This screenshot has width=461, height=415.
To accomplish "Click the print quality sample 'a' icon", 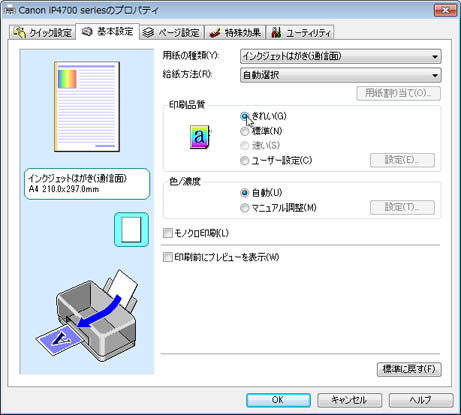I will [x=200, y=137].
